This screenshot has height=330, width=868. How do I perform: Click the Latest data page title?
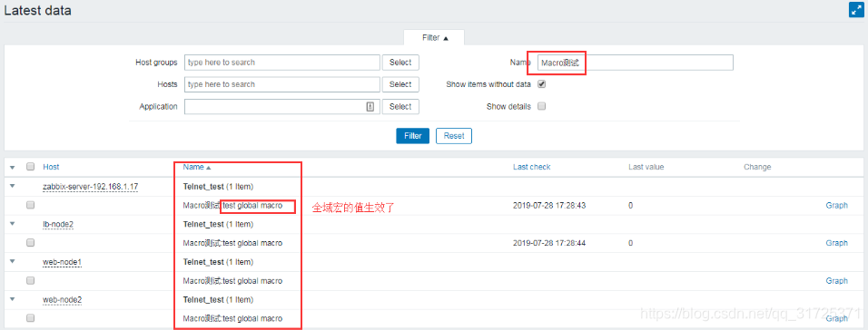[37, 10]
